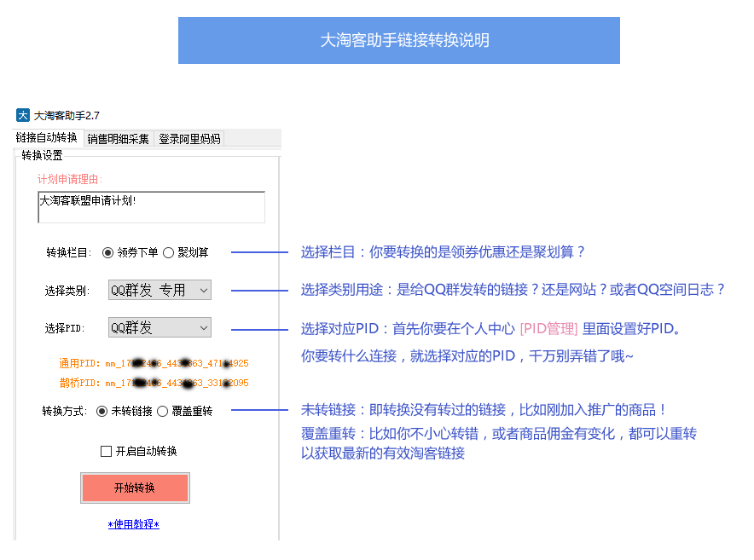This screenshot has height=560, width=754.
Task: Open the *使用教程* link
Action: click(x=134, y=524)
